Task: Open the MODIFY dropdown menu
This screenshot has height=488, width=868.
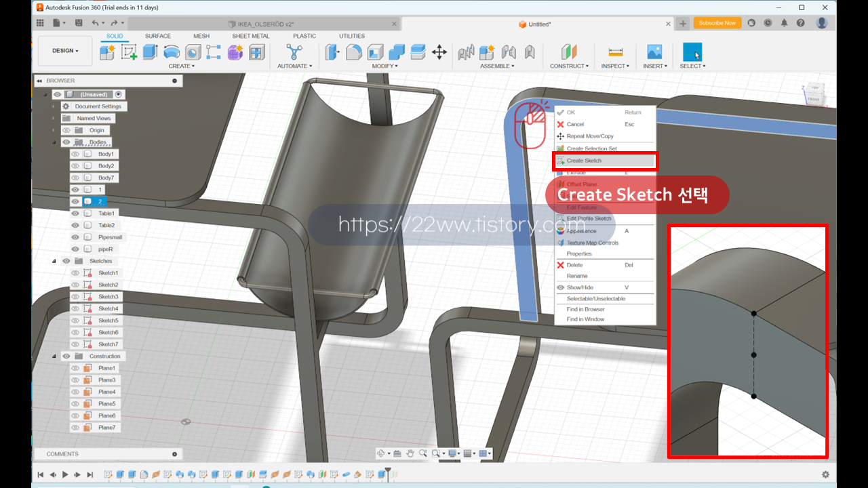Action: point(384,66)
